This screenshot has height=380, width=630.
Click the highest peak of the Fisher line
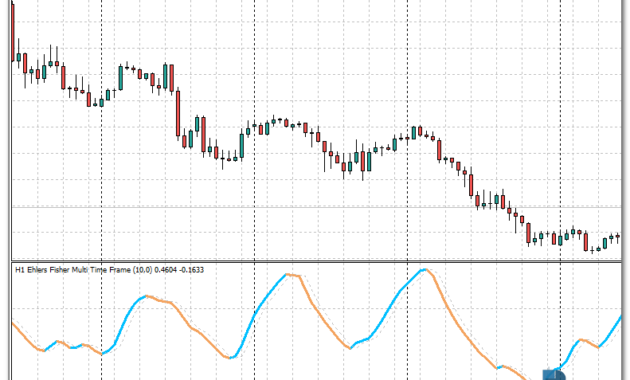click(424, 270)
